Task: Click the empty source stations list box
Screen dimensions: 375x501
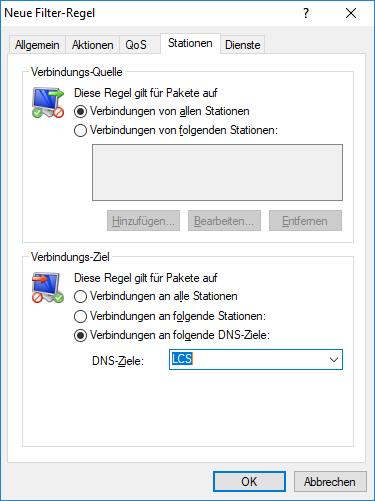Action: click(217, 172)
